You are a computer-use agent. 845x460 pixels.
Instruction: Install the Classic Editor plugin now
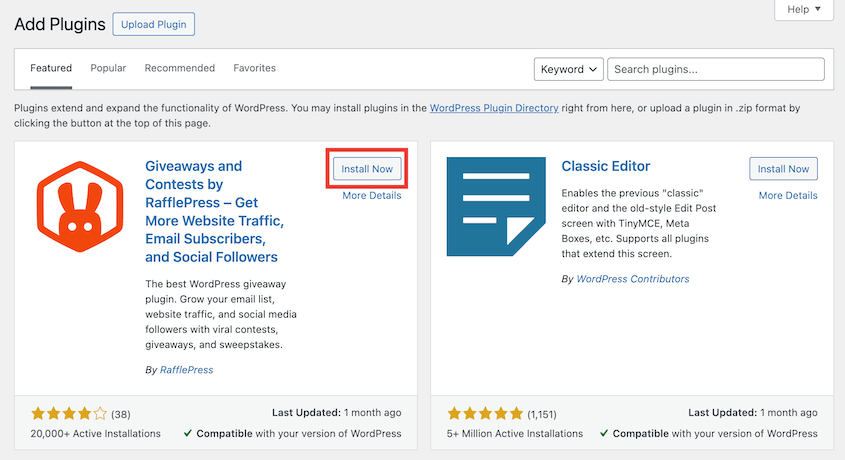tap(783, 169)
